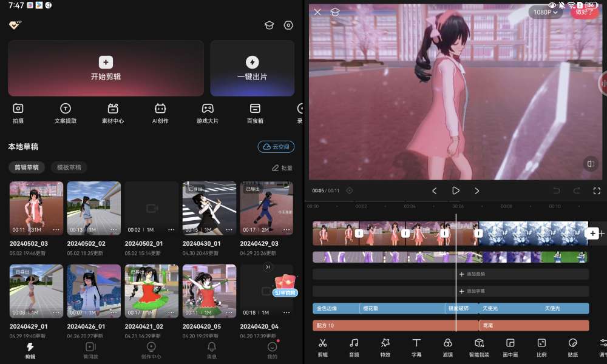Open more options for draft 20240420_04
Viewport: 607px width, 364px height.
(287, 312)
